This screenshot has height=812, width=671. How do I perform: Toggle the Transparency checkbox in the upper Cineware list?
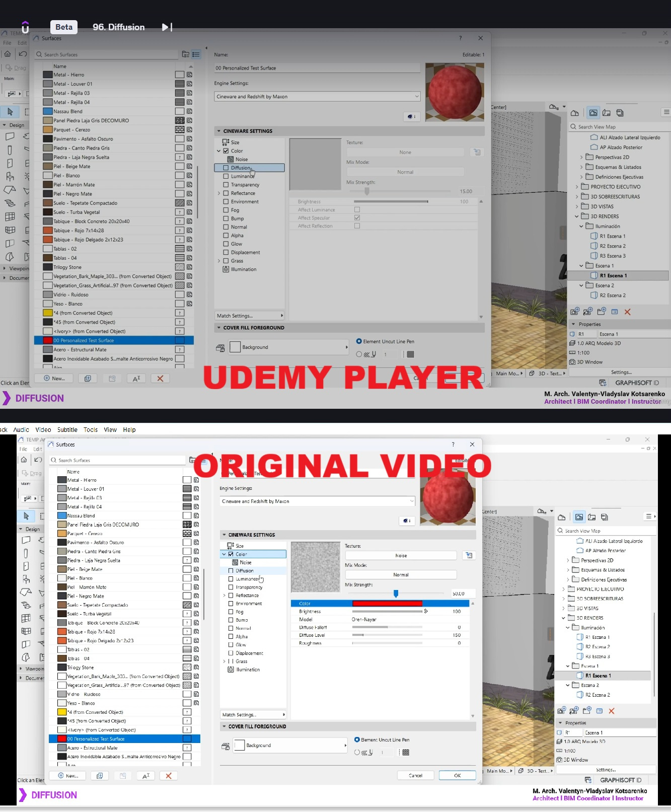226,185
